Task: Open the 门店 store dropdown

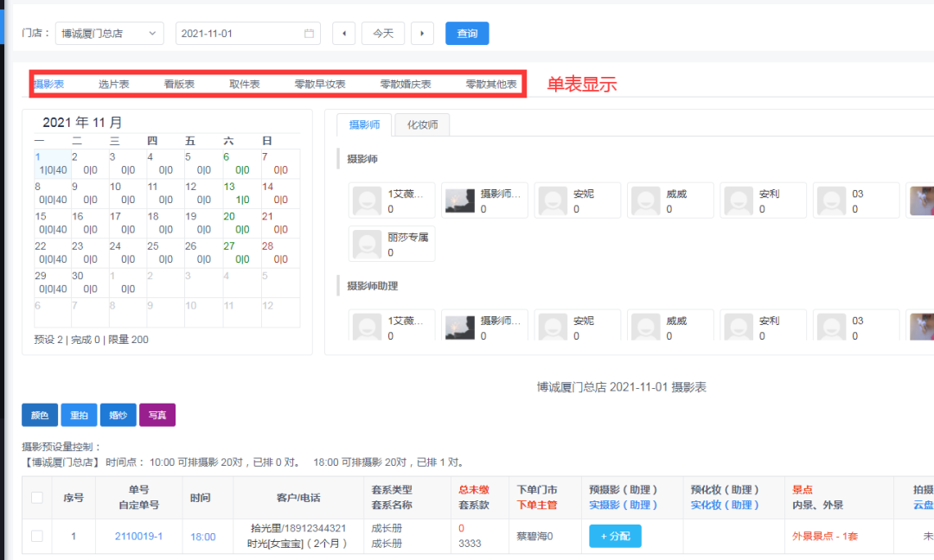Action: pos(110,33)
